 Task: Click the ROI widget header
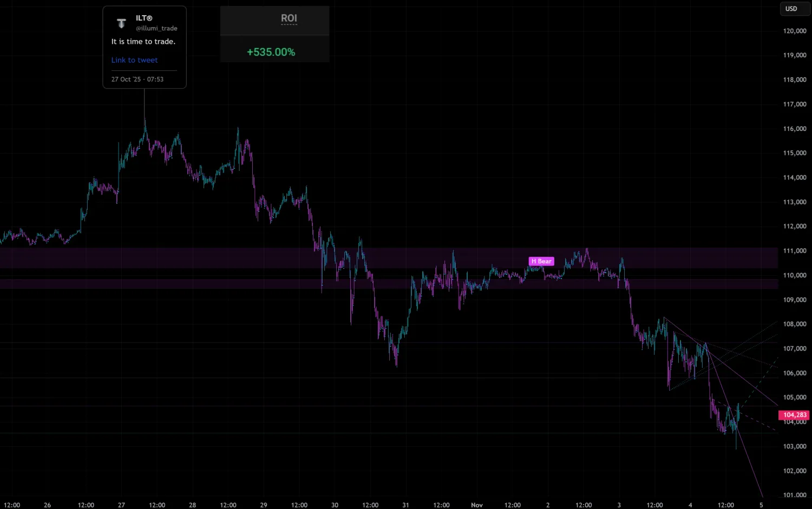coord(289,18)
